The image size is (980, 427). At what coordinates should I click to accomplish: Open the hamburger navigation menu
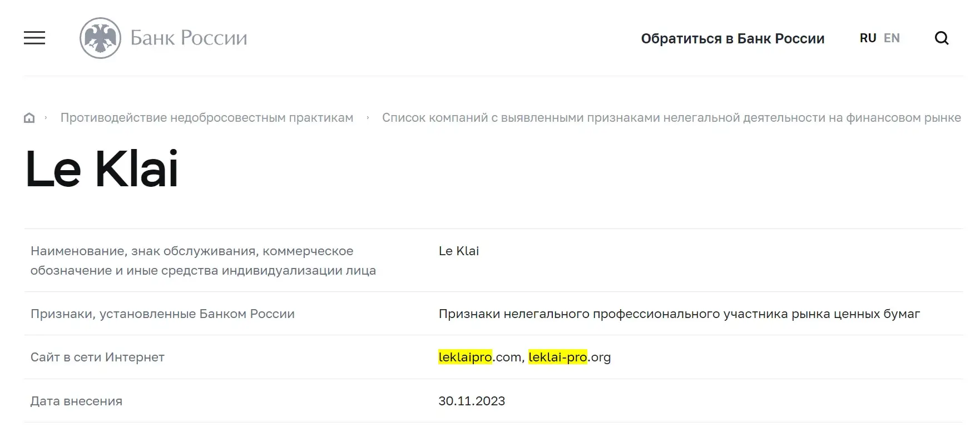[34, 38]
